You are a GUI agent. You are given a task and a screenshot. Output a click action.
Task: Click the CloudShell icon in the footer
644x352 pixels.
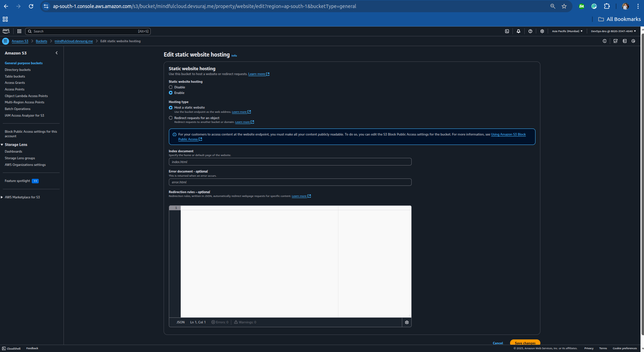[4, 349]
